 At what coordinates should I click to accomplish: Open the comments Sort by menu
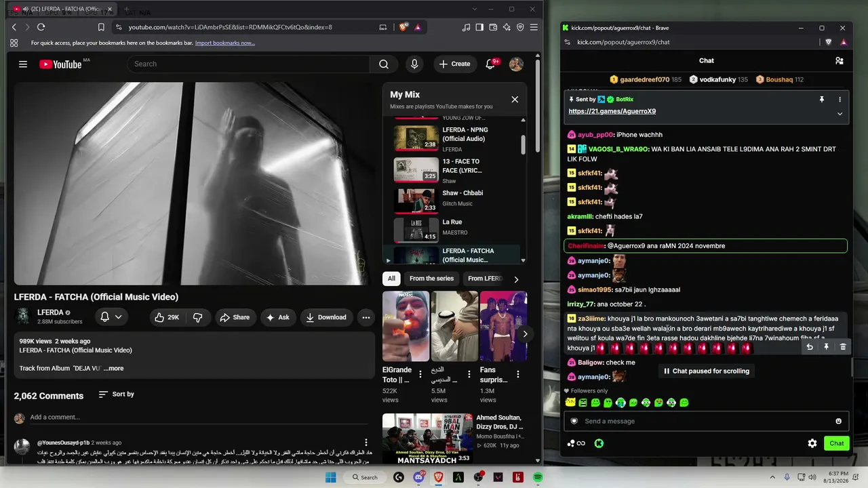tap(116, 394)
